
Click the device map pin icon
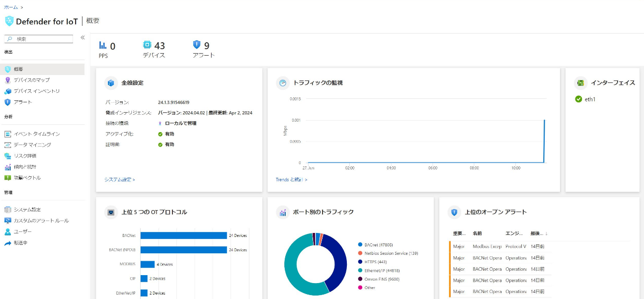[7, 80]
